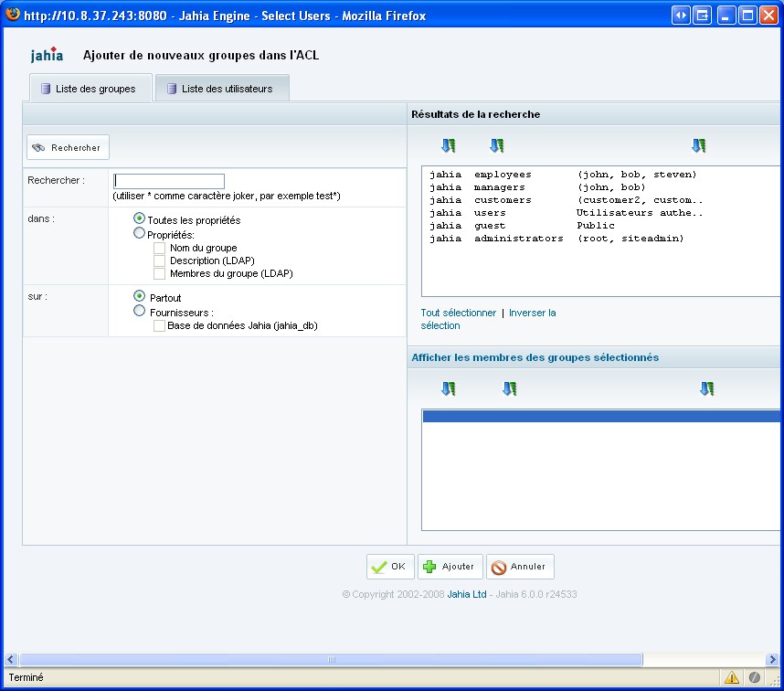Click the grey round icon in status bar

click(x=755, y=677)
